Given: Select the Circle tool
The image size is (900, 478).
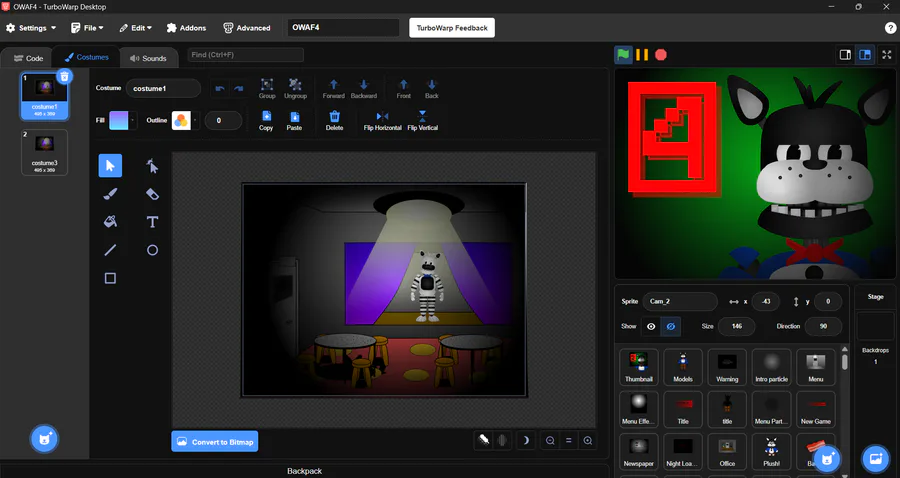Looking at the screenshot, I should pyautogui.click(x=152, y=250).
